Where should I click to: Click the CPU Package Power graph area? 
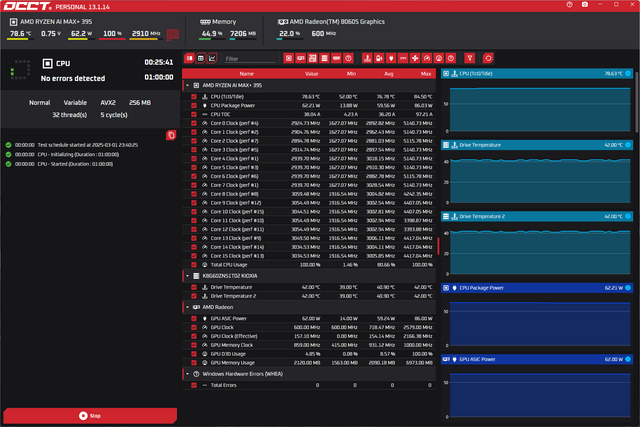click(x=540, y=324)
